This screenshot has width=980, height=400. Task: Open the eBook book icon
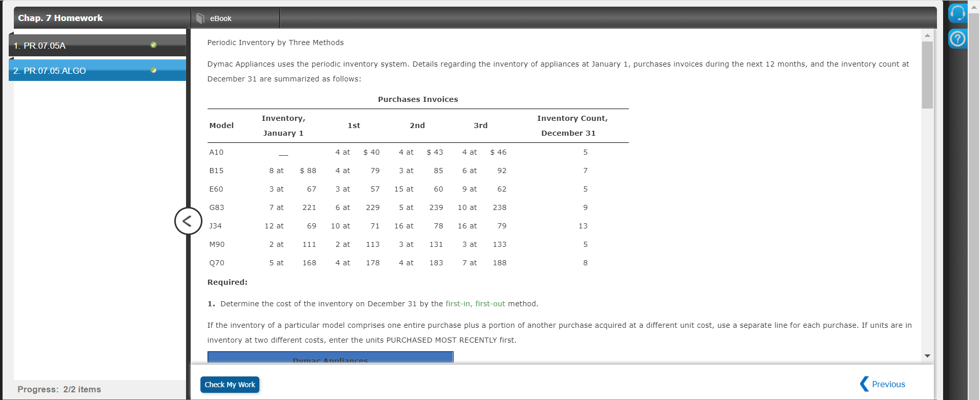click(x=200, y=18)
